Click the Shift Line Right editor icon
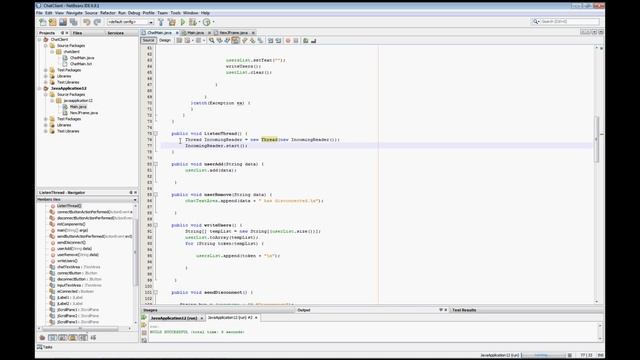The image size is (640, 360). [278, 40]
